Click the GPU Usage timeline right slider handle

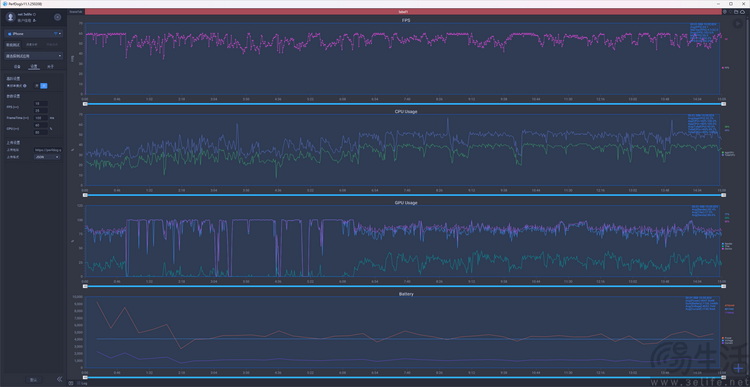click(724, 286)
